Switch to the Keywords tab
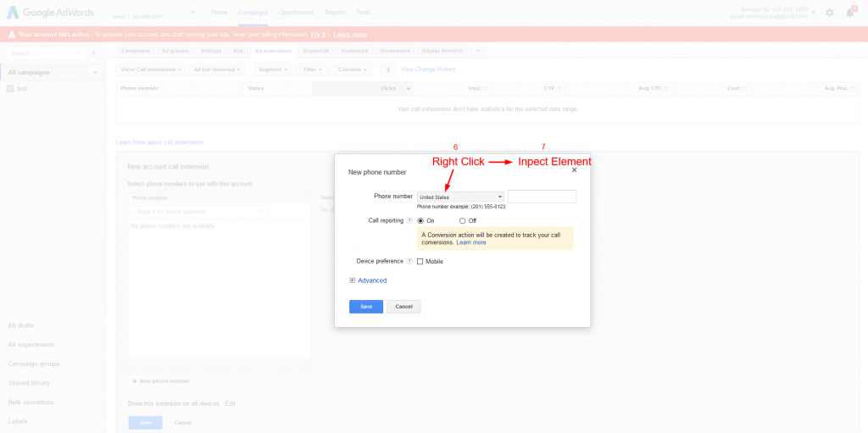868x433 pixels. point(316,51)
